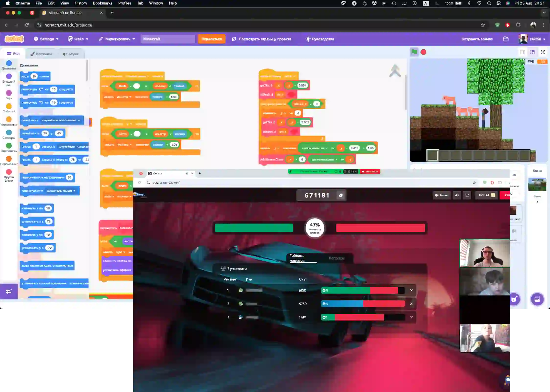
Task: Switch to the Код tab
Action: tap(13, 53)
